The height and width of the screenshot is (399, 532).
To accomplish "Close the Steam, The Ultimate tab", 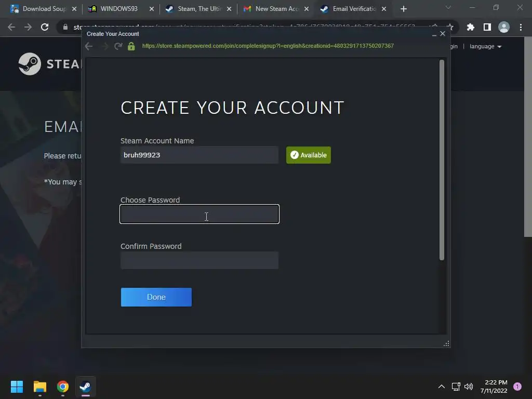I will (229, 9).
